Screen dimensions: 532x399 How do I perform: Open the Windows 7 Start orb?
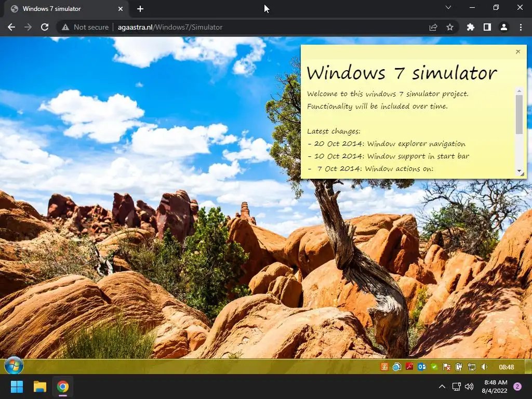pyautogui.click(x=14, y=366)
